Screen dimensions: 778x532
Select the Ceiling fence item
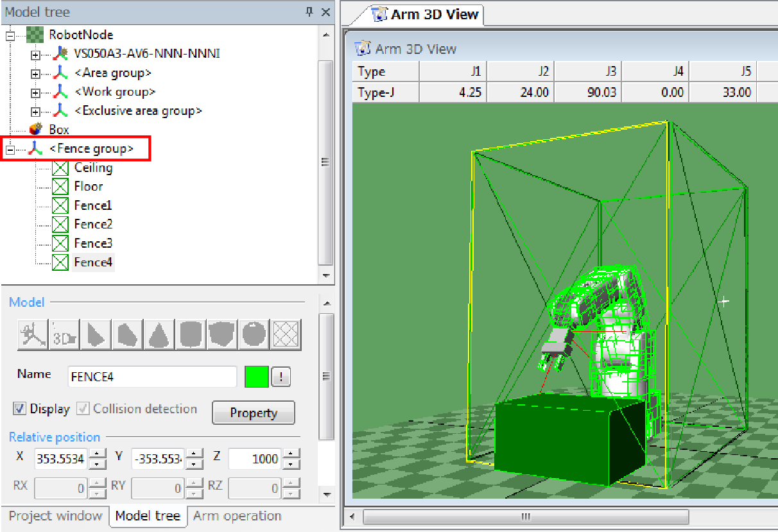click(93, 168)
